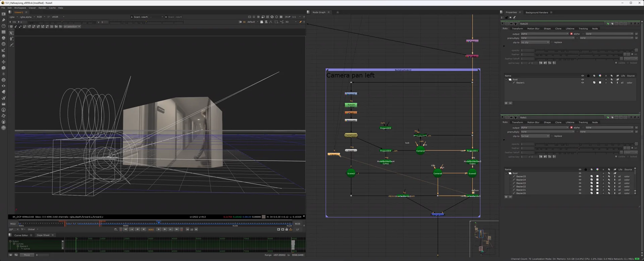
Task: Open the Merge nodes layers icon
Action: [4, 56]
